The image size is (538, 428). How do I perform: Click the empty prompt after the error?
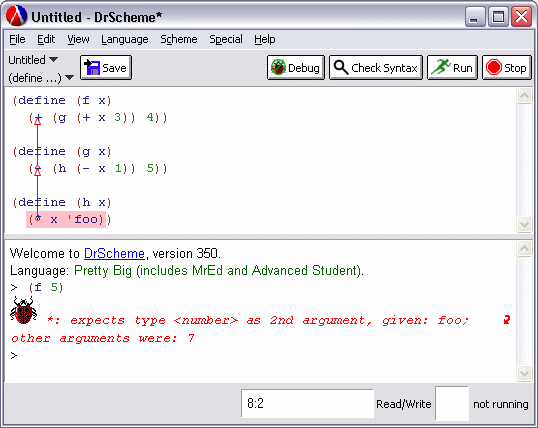pos(14,355)
